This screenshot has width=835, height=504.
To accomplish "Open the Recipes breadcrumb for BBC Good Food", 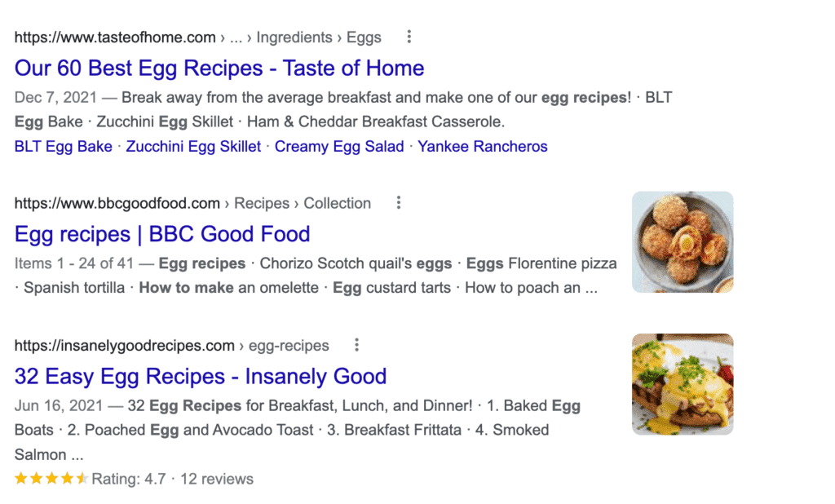I will coord(261,202).
